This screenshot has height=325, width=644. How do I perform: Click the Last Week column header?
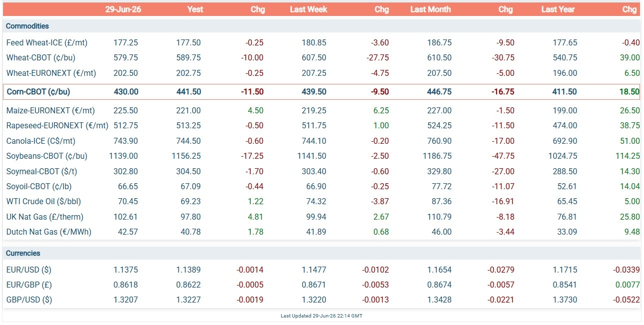click(308, 9)
